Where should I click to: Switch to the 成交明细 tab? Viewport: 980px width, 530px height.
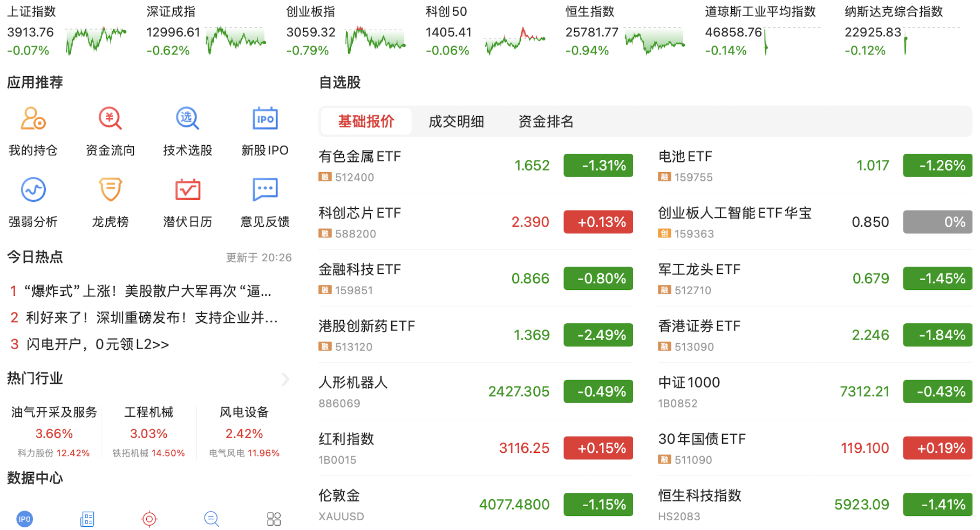click(456, 121)
